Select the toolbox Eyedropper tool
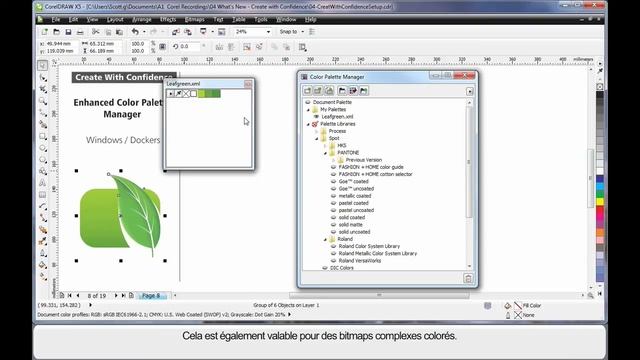640x360 pixels. point(42,242)
